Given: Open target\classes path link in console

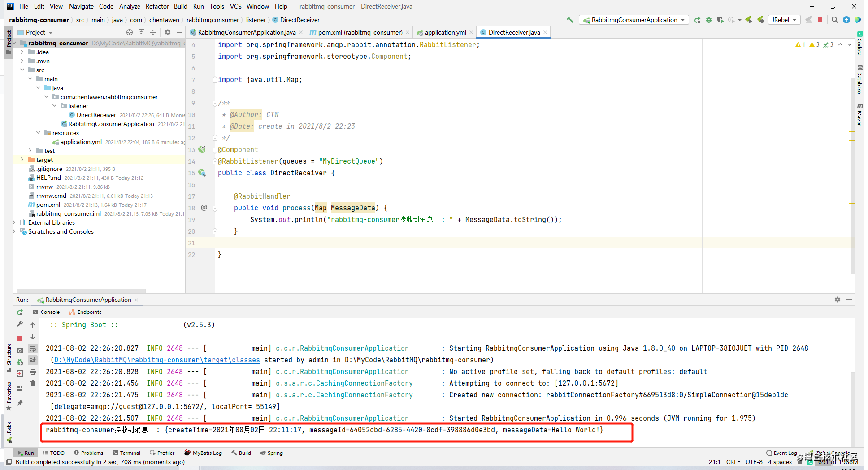Looking at the screenshot, I should coord(157,360).
